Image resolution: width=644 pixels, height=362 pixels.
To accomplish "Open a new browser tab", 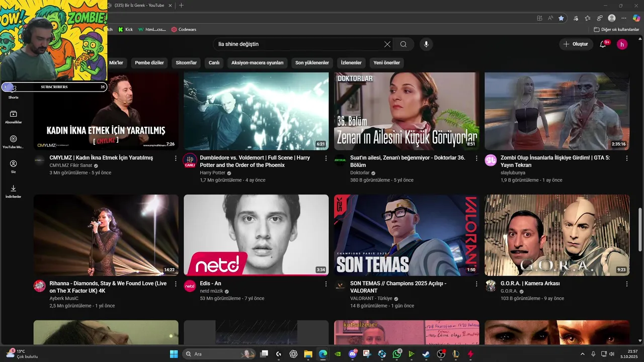I will click(181, 5).
